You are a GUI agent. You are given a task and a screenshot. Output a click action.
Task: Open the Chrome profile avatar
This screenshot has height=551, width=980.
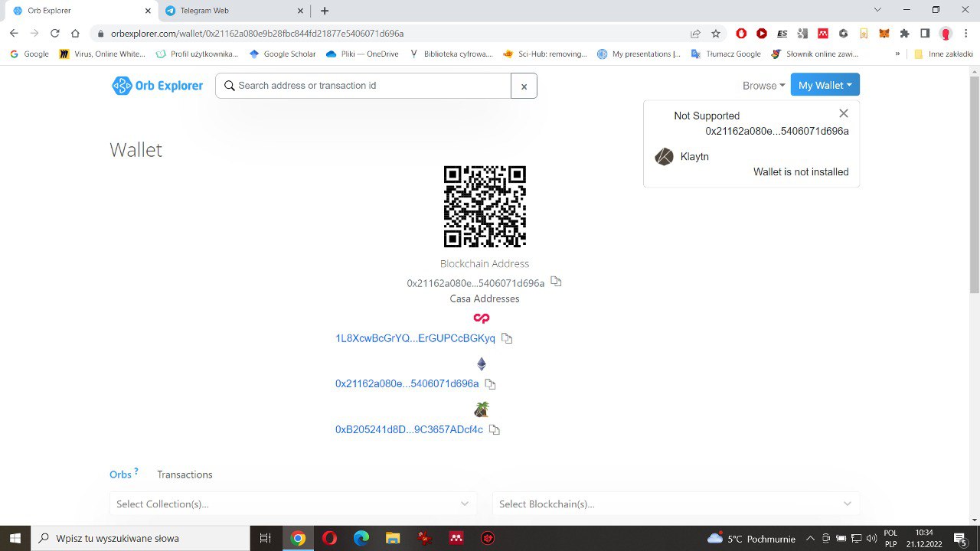click(x=946, y=34)
